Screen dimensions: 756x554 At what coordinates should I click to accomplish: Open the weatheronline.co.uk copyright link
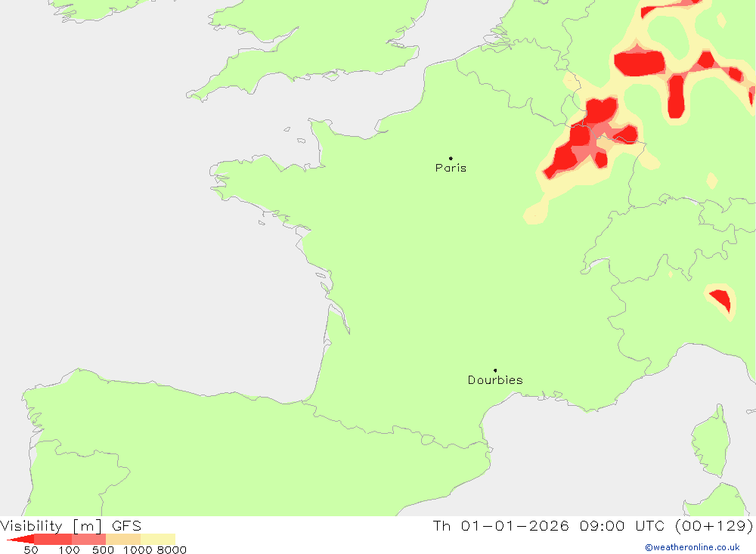692,547
